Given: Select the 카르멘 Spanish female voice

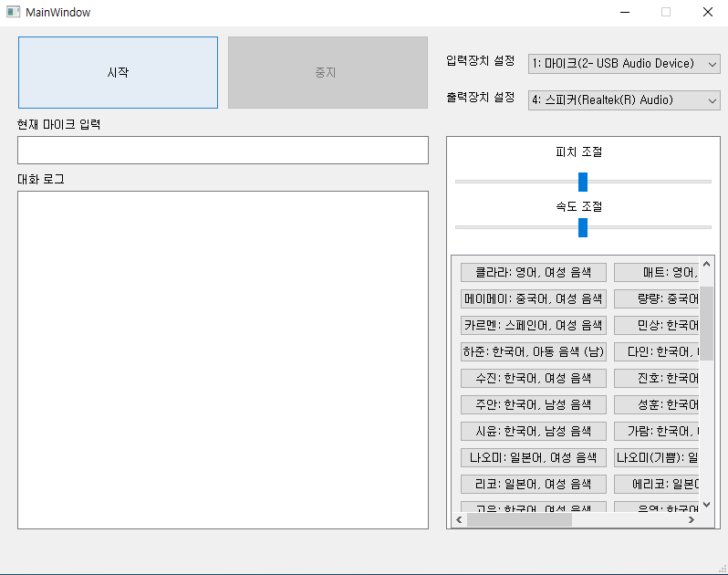Looking at the screenshot, I should pos(533,325).
